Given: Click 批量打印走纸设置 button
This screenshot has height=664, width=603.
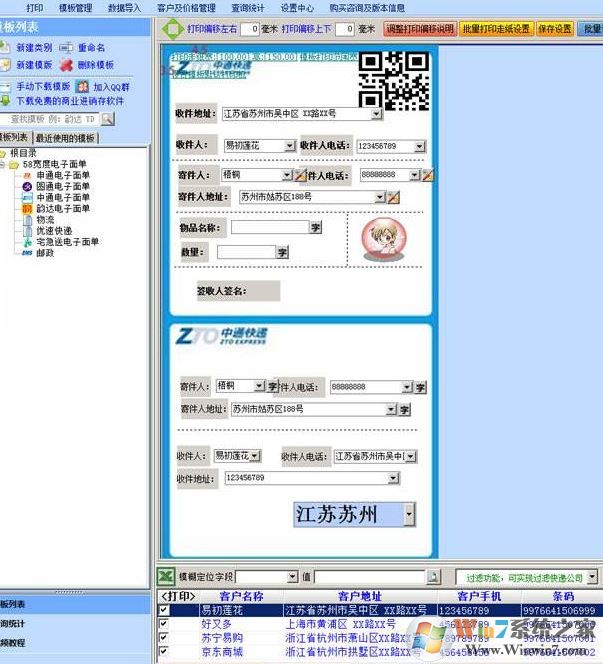Looking at the screenshot, I should [x=496, y=29].
